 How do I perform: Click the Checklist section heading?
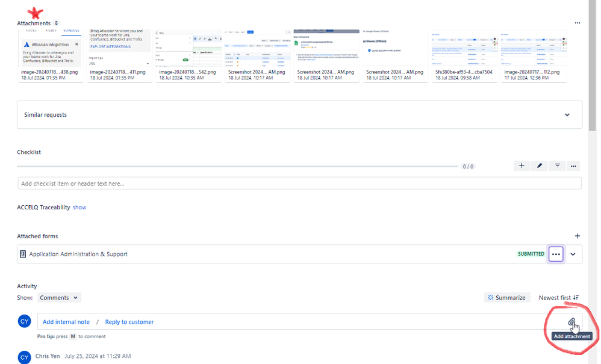pos(29,152)
